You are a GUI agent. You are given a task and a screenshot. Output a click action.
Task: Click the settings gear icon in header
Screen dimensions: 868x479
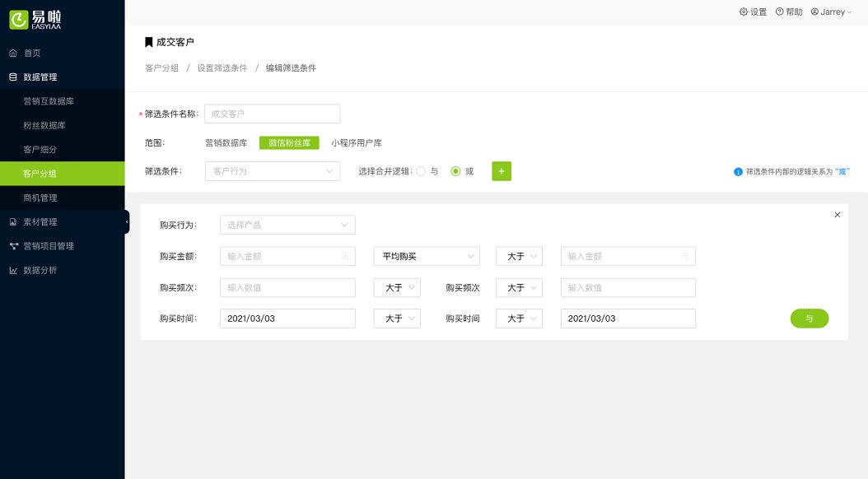coord(744,12)
